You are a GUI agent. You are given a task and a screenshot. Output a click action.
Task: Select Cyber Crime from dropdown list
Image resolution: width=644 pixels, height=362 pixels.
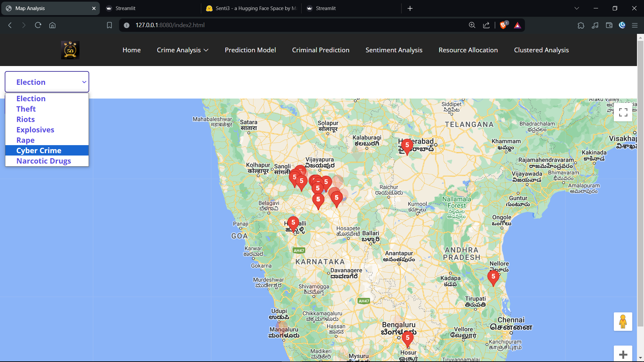(39, 150)
